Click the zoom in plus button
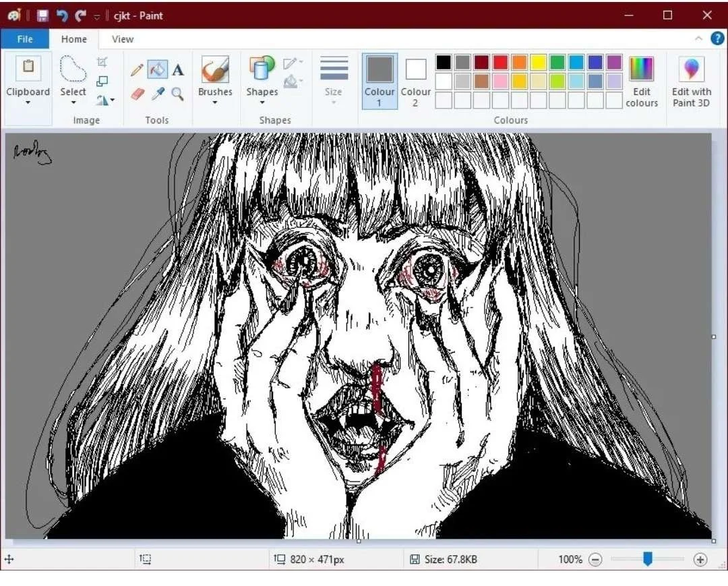Screen dimensions: 728x586 tap(700, 560)
